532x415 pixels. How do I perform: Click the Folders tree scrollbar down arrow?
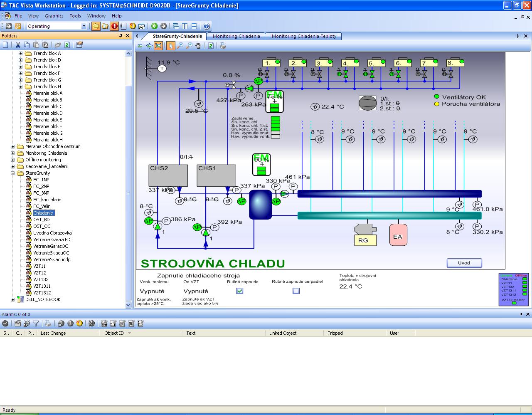(128, 305)
